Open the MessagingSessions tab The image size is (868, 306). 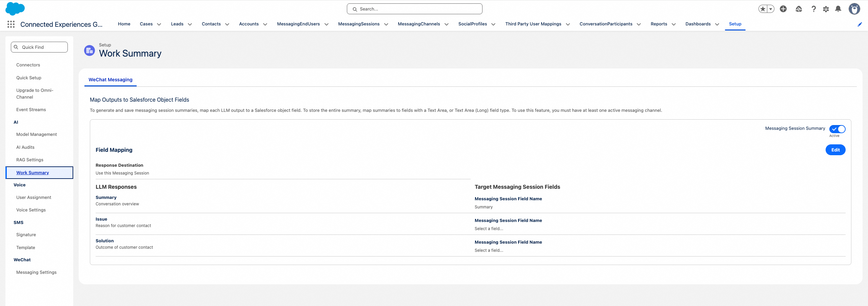359,24
